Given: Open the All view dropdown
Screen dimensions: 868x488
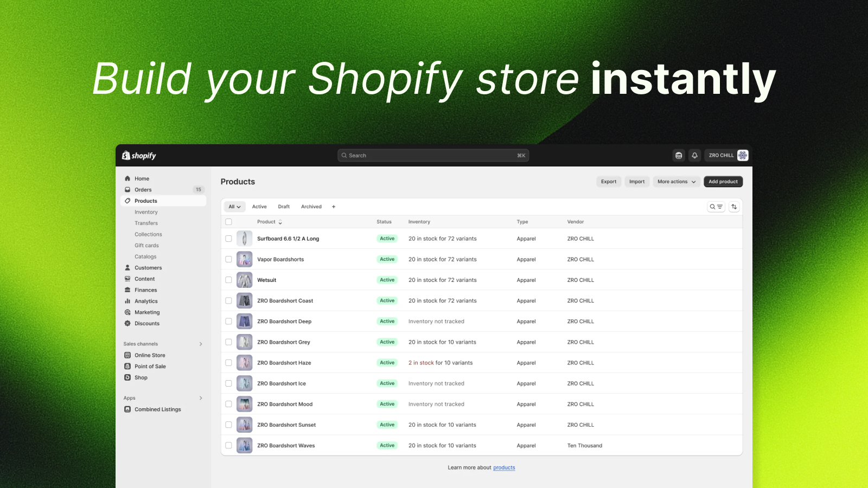Looking at the screenshot, I should click(x=234, y=207).
